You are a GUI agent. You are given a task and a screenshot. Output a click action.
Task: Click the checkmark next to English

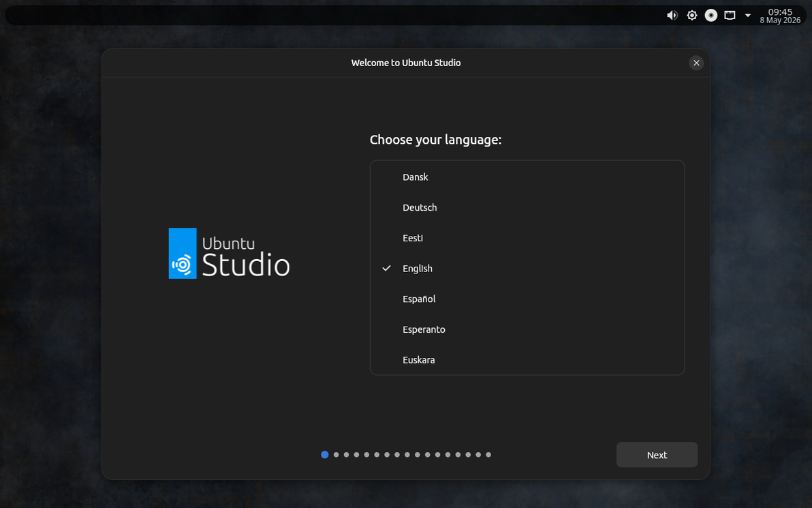(x=386, y=269)
